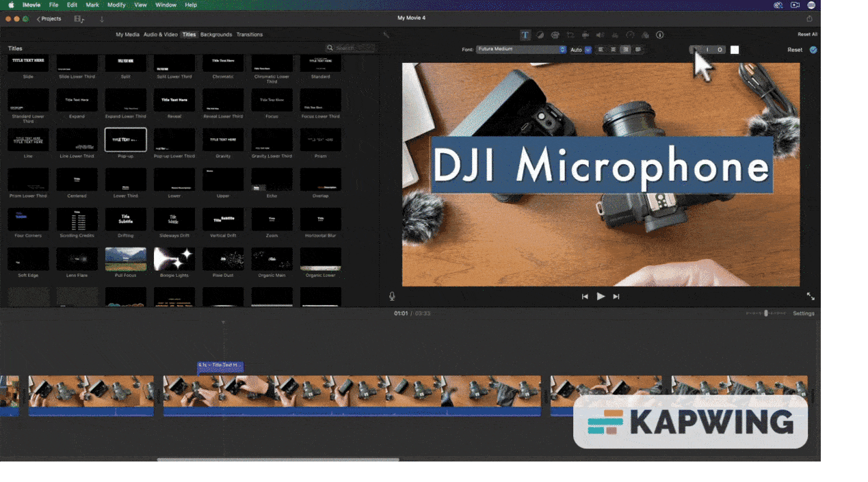Open timeline Settings

coord(804,313)
